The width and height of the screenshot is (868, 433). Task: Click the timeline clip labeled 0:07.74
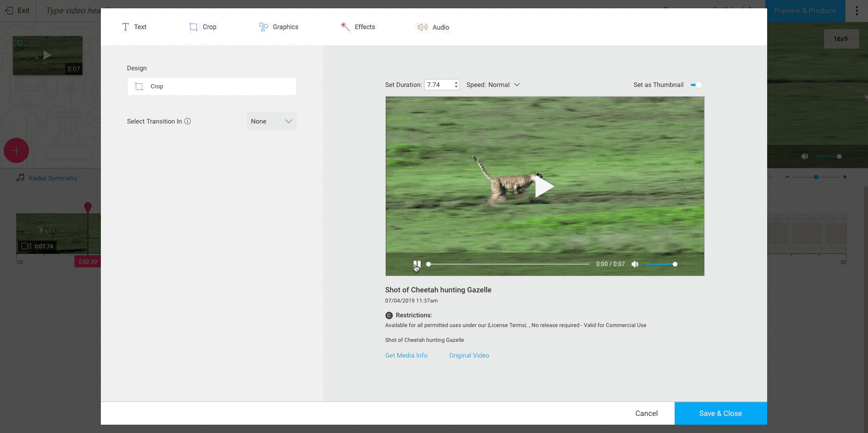58,233
